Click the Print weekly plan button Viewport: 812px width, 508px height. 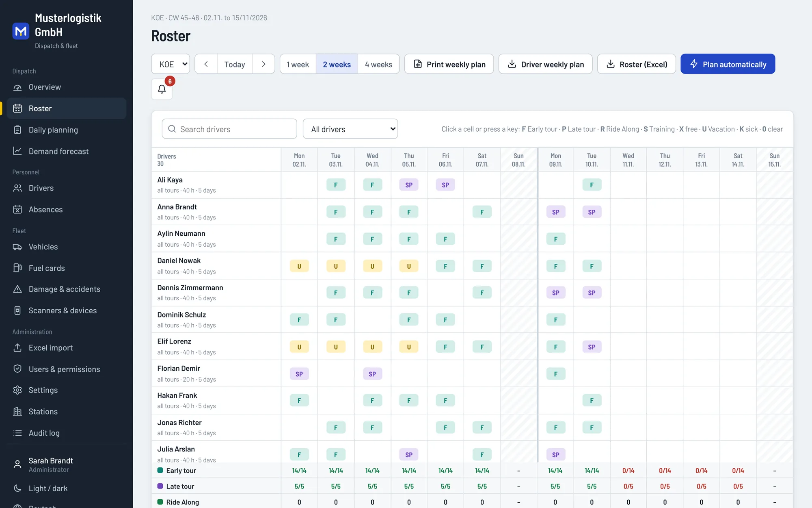tap(449, 64)
